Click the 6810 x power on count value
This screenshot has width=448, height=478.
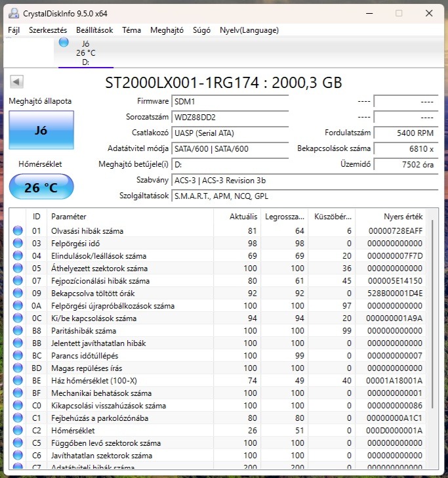[x=406, y=149]
